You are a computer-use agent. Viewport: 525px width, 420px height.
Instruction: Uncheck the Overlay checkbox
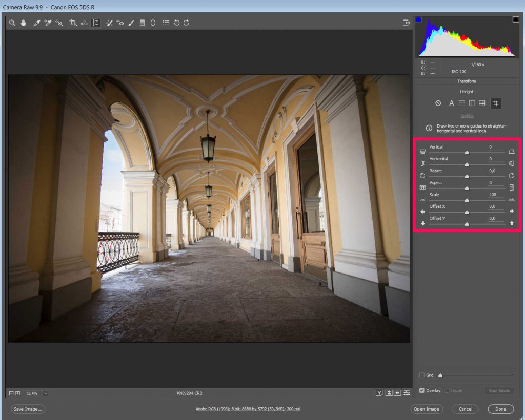tap(422, 390)
